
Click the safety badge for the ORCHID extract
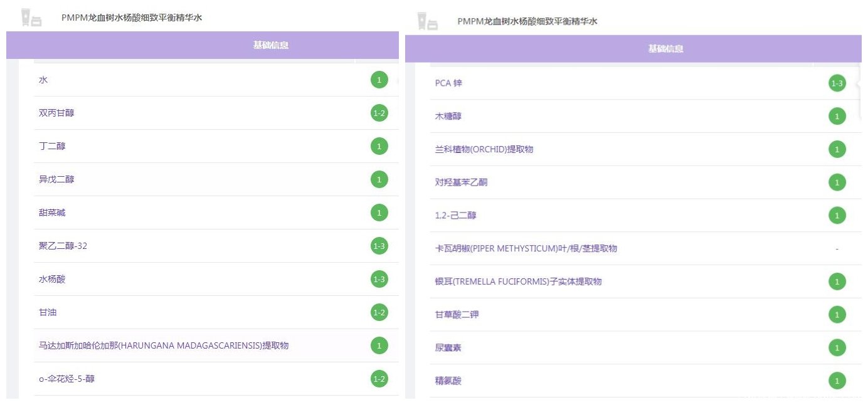point(837,150)
